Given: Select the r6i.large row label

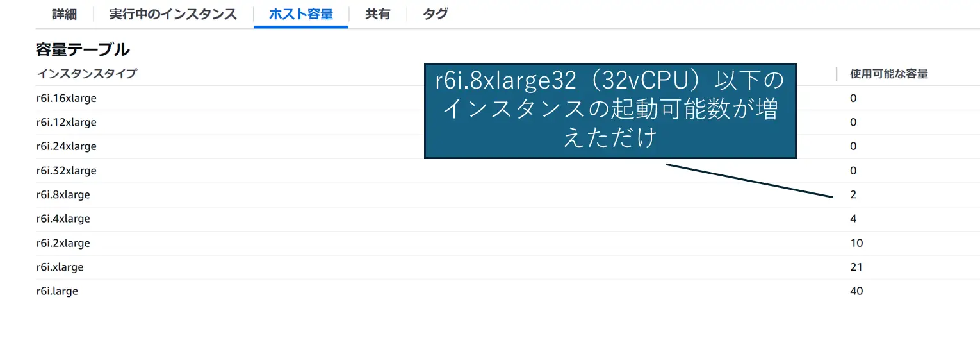Looking at the screenshot, I should 58,291.
